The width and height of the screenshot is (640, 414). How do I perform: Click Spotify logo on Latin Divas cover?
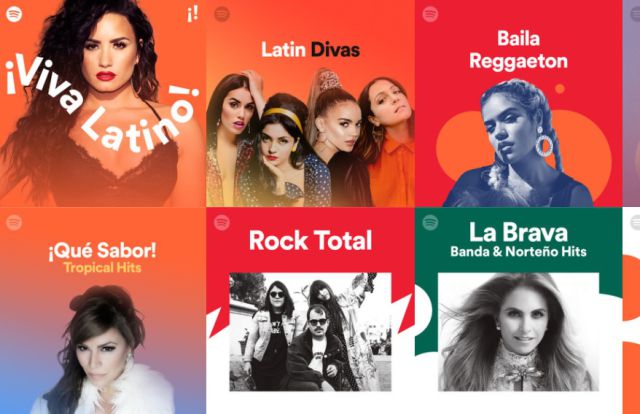tap(222, 14)
